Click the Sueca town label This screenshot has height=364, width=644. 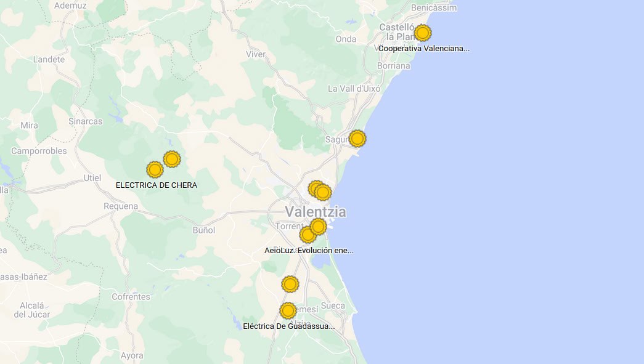(333, 305)
